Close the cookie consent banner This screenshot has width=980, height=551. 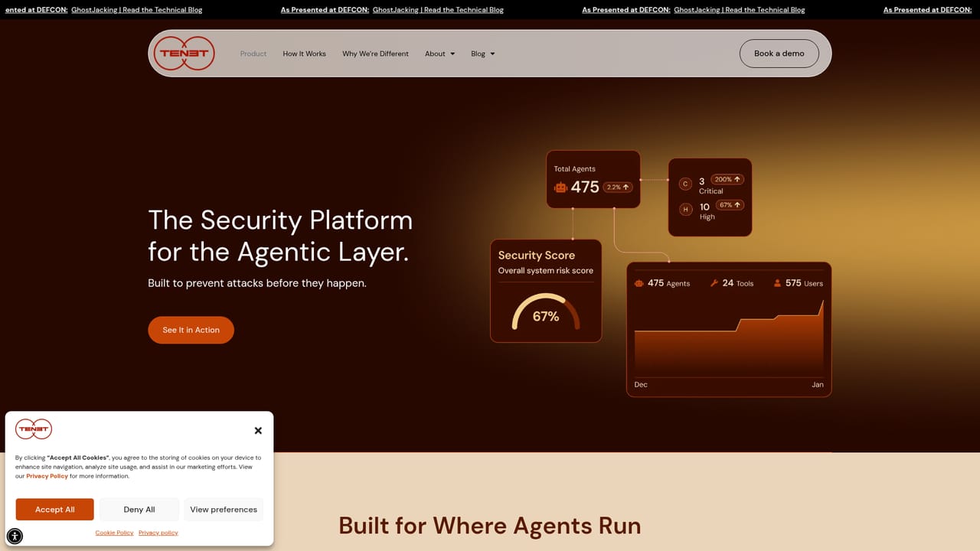tap(258, 430)
